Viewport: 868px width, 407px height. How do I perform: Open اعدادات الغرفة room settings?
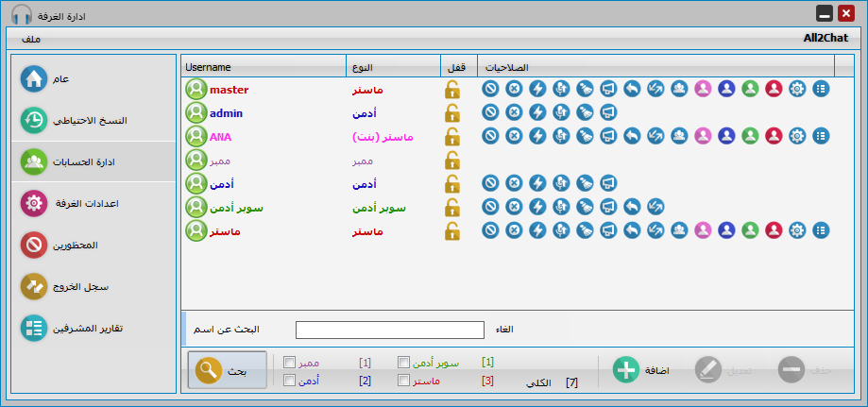[x=94, y=203]
